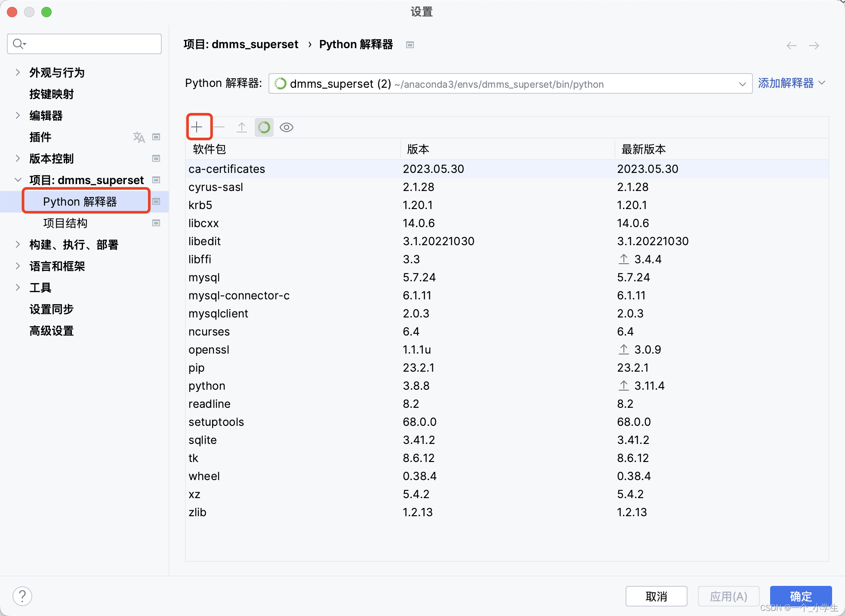Expand the 外观与行为 settings section
The width and height of the screenshot is (845, 616).
coord(18,72)
